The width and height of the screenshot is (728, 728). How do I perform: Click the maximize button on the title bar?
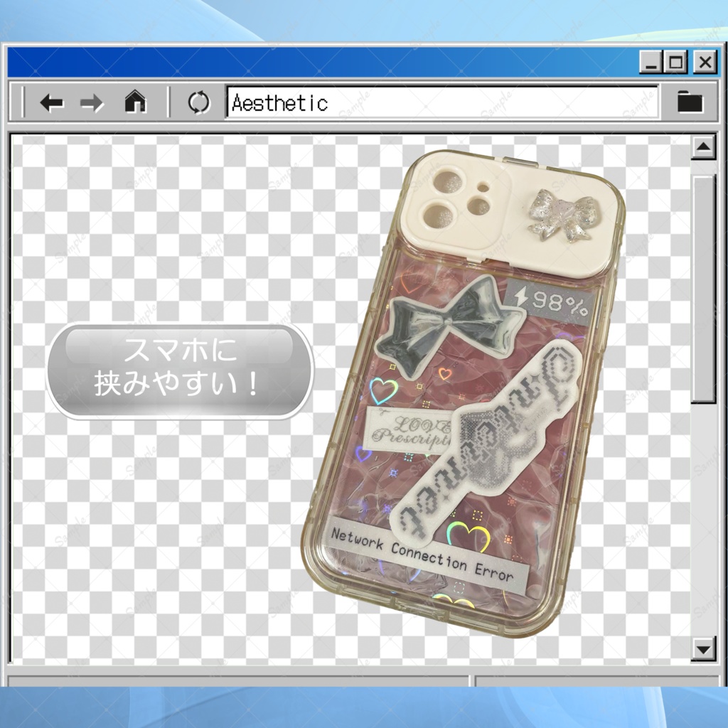click(x=674, y=62)
